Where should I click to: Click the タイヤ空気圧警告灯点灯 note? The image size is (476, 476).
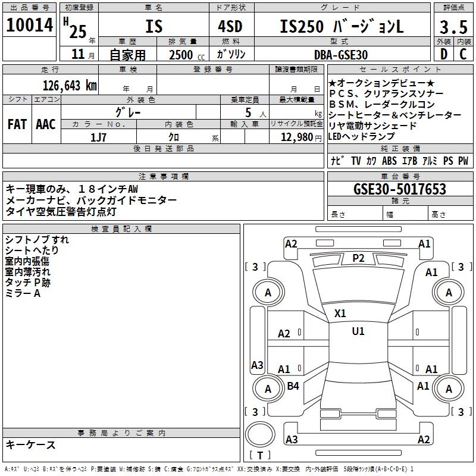point(61,211)
